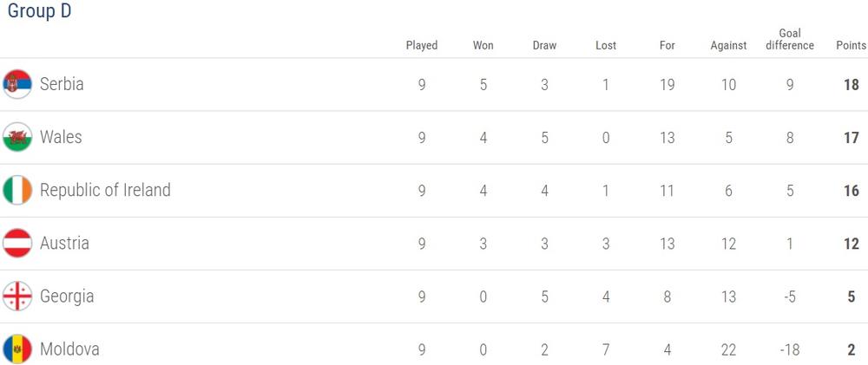The height and width of the screenshot is (365, 868).
Task: Click the Austria flag icon
Action: tap(17, 243)
